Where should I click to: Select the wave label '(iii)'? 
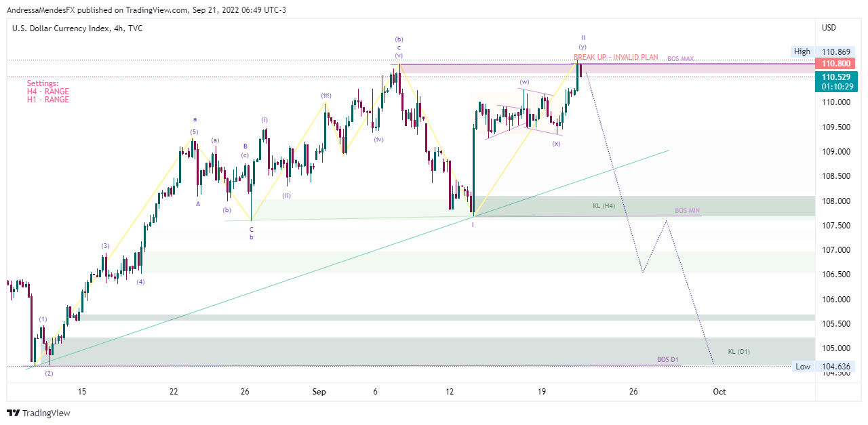326,96
